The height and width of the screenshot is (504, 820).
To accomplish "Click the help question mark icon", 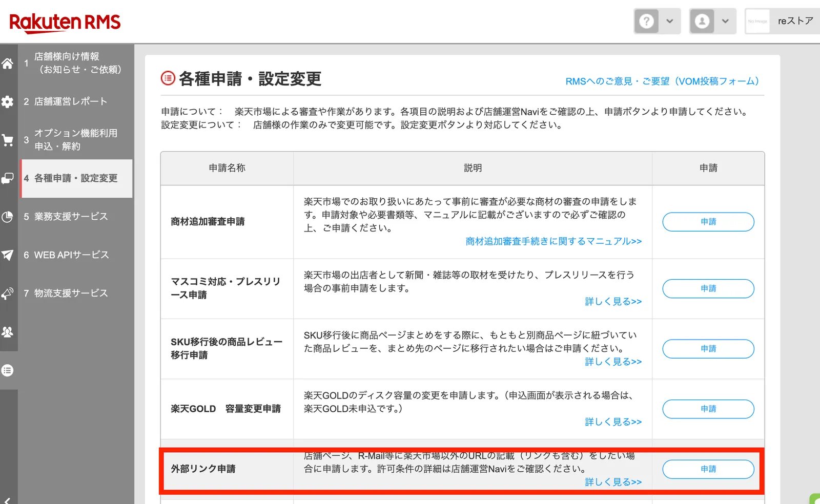I will coord(647,21).
